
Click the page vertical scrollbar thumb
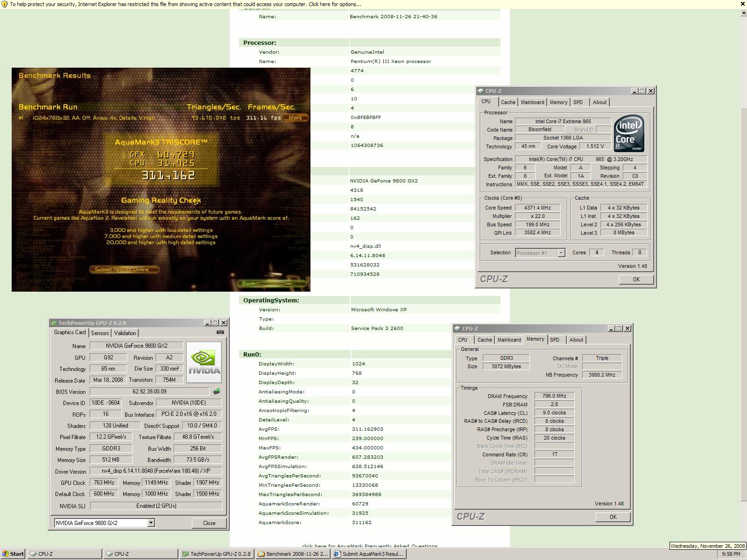(x=743, y=303)
